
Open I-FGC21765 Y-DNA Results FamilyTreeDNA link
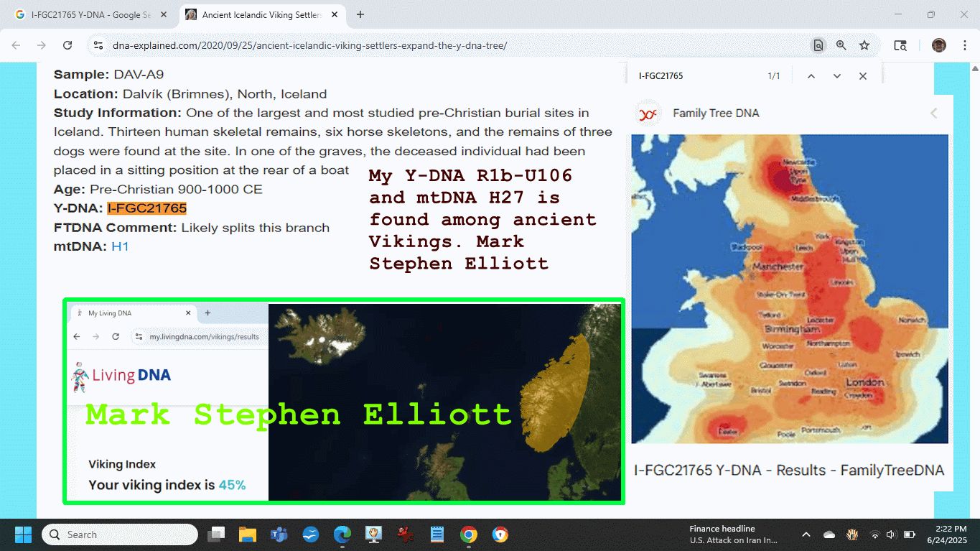click(x=789, y=471)
